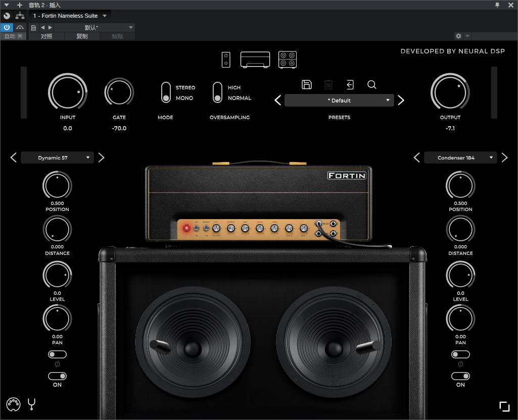
Task: Open the Condenser 184 microphone dropdown
Action: pyautogui.click(x=460, y=157)
